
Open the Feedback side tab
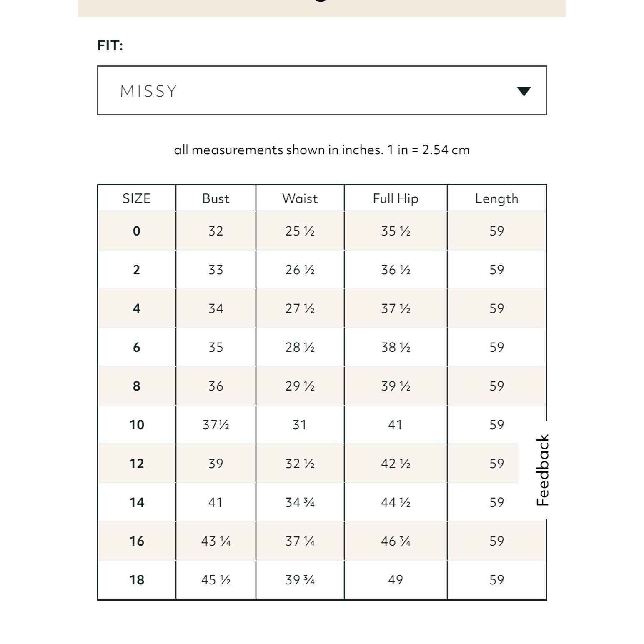point(542,470)
